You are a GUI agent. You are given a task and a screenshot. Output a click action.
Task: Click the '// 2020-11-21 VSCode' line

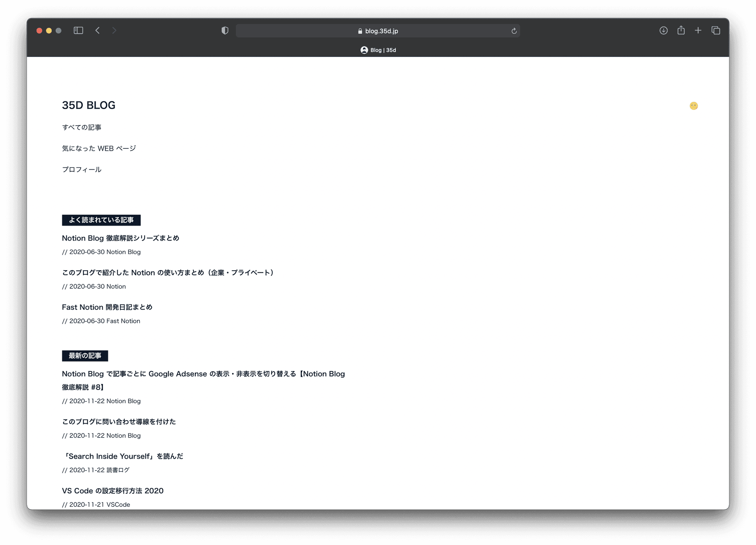(96, 504)
